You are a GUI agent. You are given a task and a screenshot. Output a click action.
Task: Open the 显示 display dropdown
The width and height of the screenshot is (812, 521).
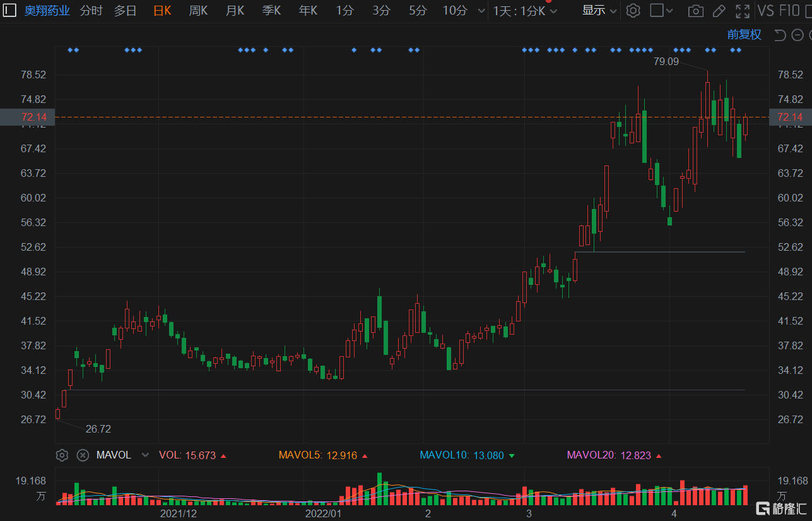point(599,11)
